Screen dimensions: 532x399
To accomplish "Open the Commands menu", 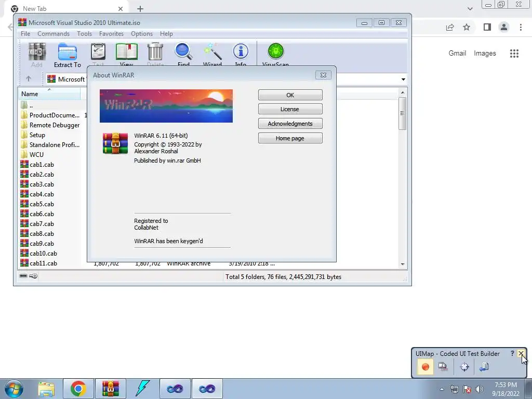I will (54, 34).
